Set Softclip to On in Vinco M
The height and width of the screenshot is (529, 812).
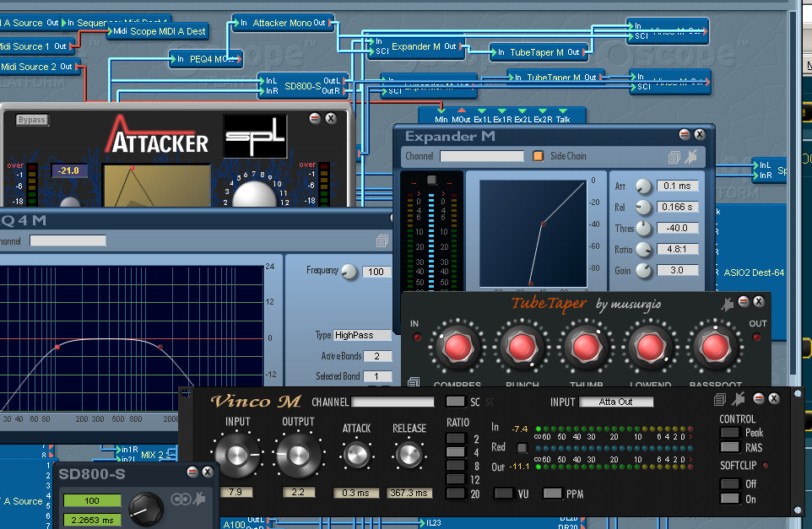pos(729,499)
